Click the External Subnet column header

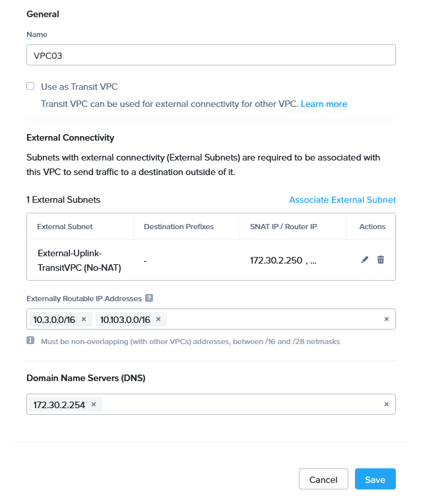coord(65,227)
